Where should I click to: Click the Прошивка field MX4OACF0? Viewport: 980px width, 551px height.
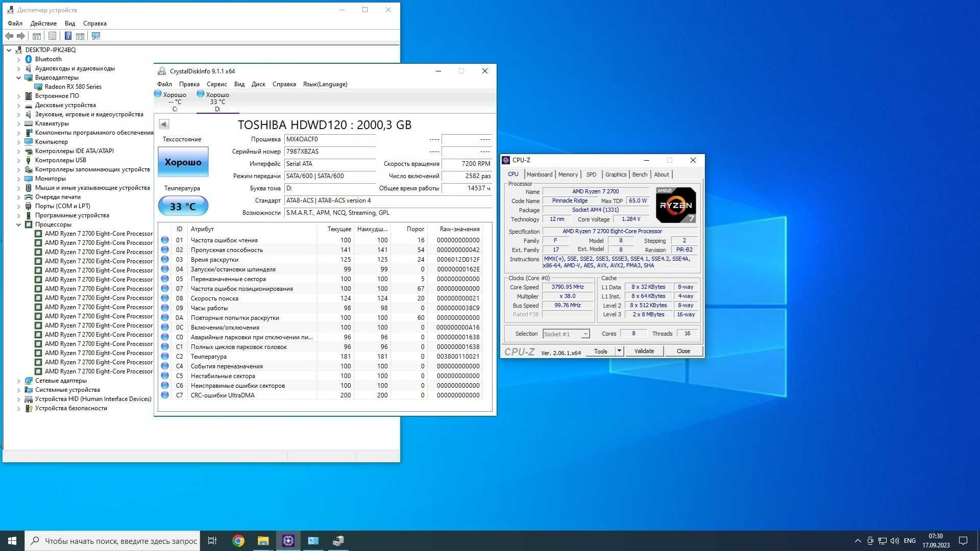330,139
